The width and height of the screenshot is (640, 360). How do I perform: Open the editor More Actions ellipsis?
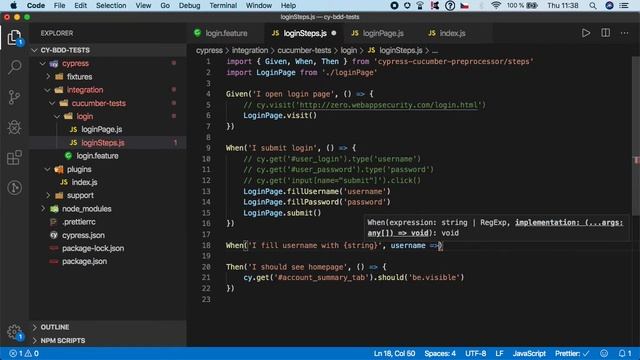click(624, 33)
